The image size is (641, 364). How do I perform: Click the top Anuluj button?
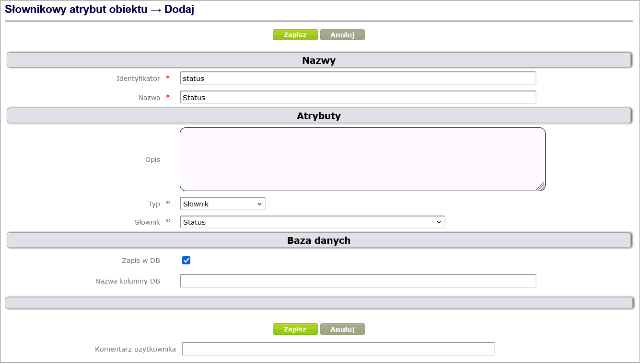coord(342,35)
